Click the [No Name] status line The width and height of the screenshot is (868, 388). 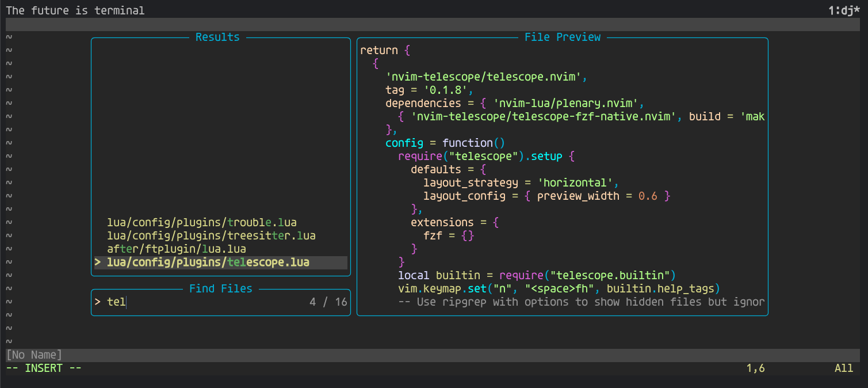pyautogui.click(x=434, y=355)
